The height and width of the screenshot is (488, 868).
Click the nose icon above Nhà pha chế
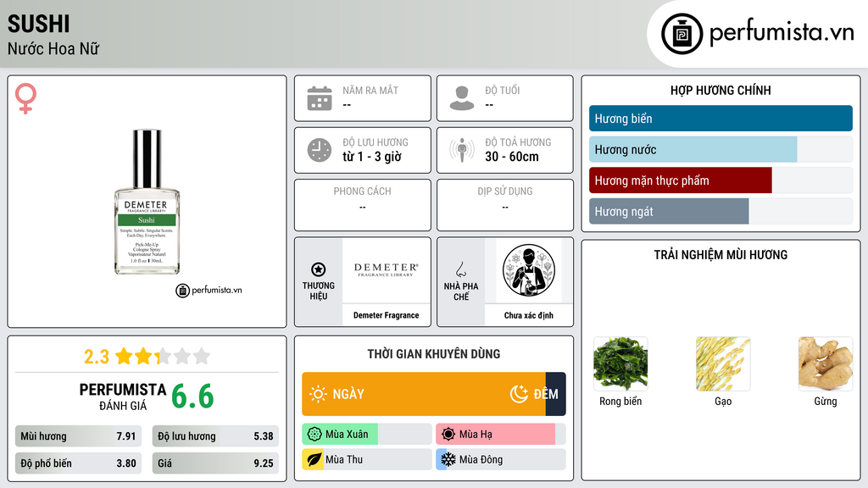click(460, 269)
